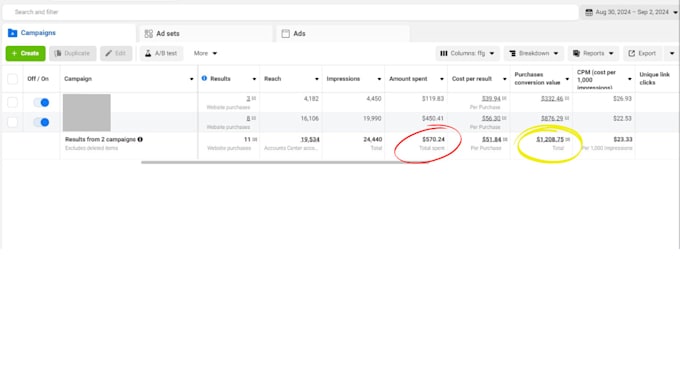Click the Edit pencil button

pos(116,53)
